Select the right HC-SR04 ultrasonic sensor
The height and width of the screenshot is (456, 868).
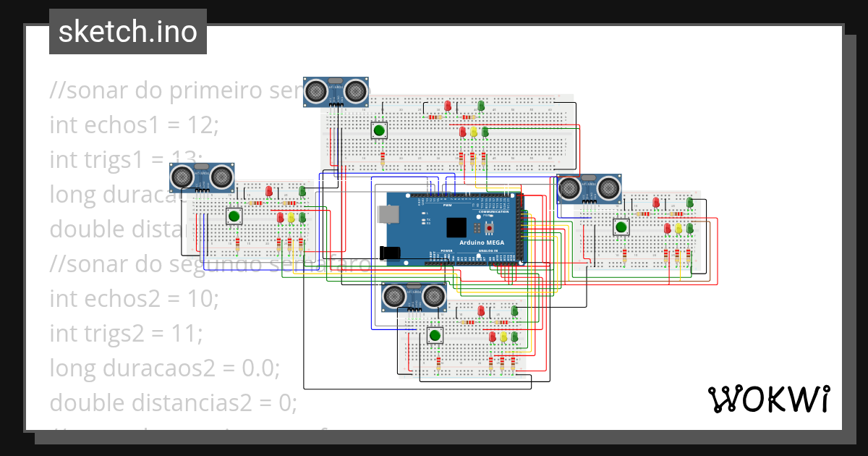click(x=590, y=190)
